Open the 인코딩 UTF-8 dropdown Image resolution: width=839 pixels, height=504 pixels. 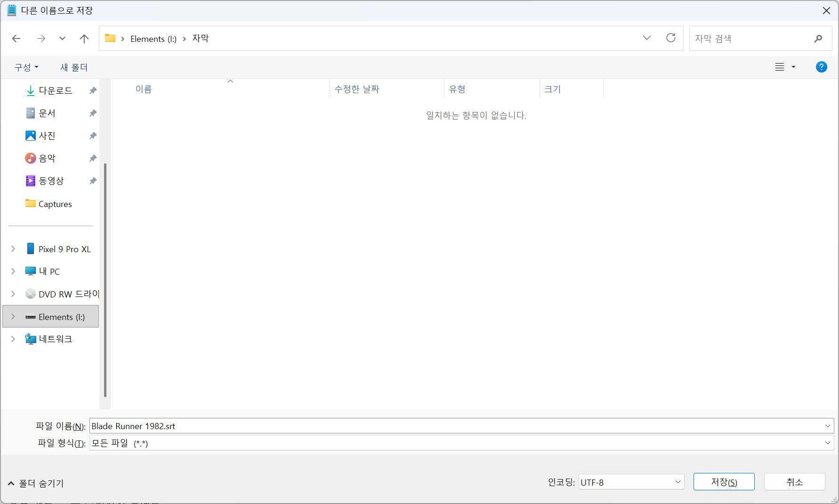[631, 482]
